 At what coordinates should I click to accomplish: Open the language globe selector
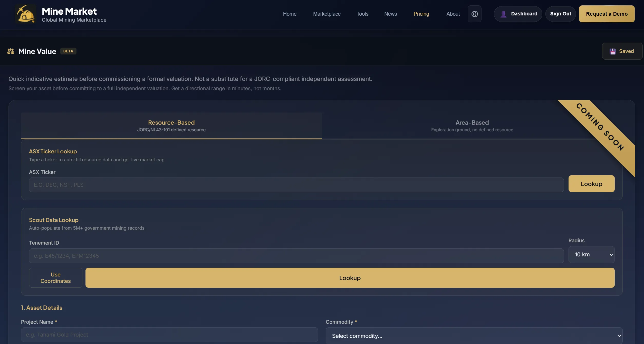(474, 14)
